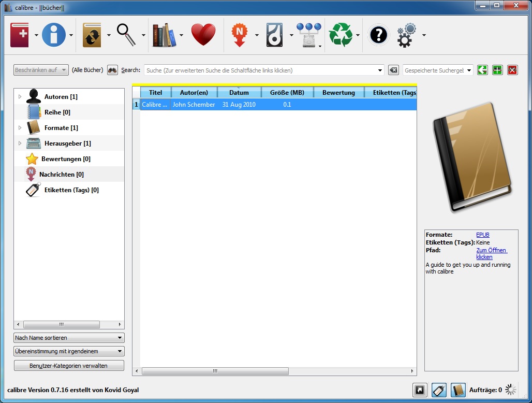This screenshot has height=403, width=532.
Task: Open the dropdown arrow beside Convert books
Action: coord(109,35)
